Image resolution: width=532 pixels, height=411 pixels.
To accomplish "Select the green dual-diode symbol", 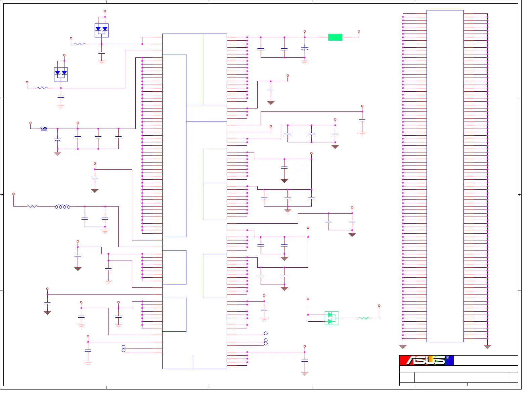I will (331, 318).
